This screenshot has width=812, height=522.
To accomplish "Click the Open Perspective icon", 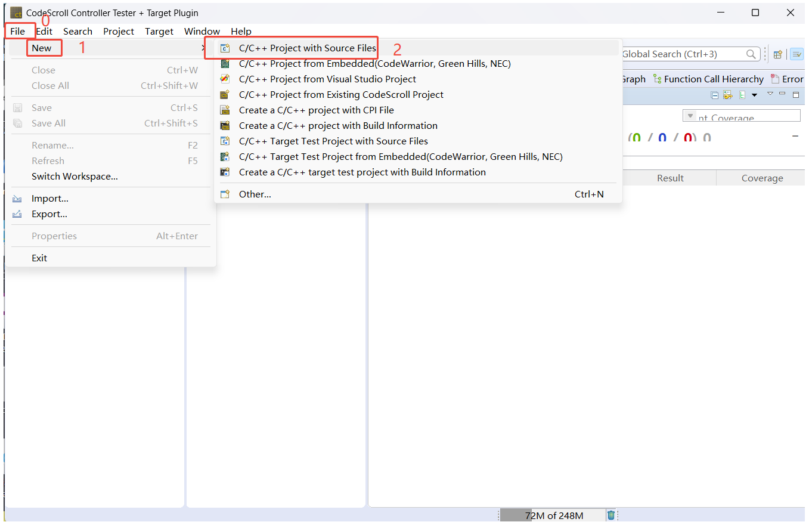I will point(777,54).
